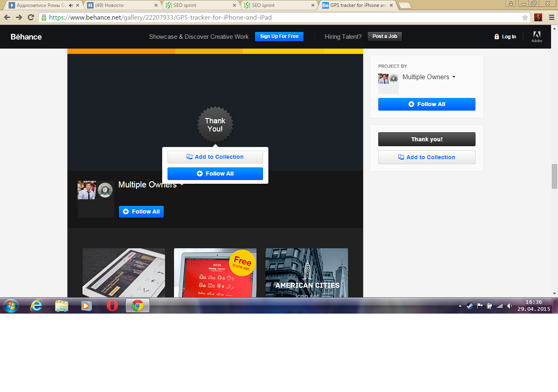Switch to the (49) Новости tab
The height and width of the screenshot is (392, 558).
[123, 5]
